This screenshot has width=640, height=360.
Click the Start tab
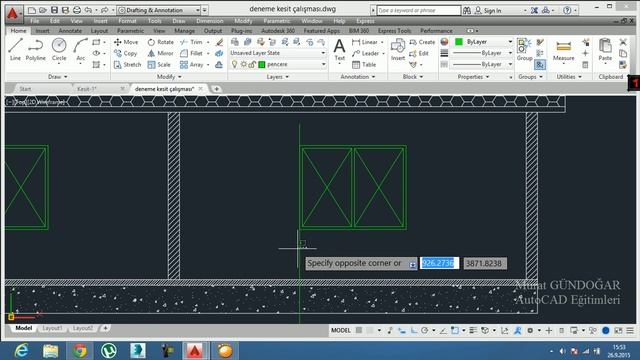click(25, 89)
